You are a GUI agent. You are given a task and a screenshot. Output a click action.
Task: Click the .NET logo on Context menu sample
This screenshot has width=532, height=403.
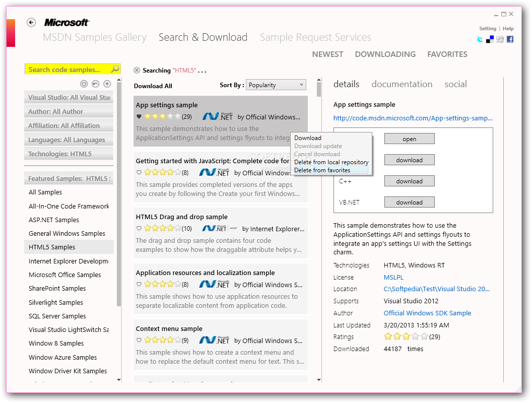pos(214,340)
